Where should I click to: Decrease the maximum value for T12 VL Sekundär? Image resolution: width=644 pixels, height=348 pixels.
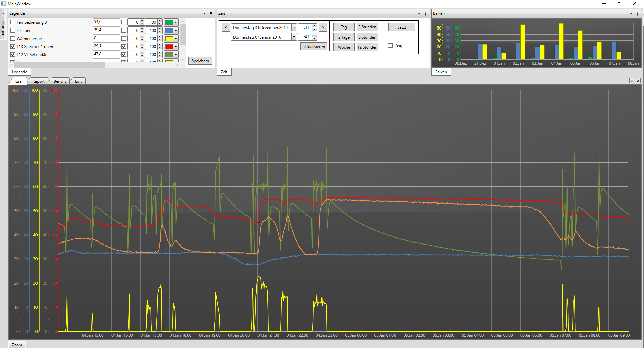(160, 56)
